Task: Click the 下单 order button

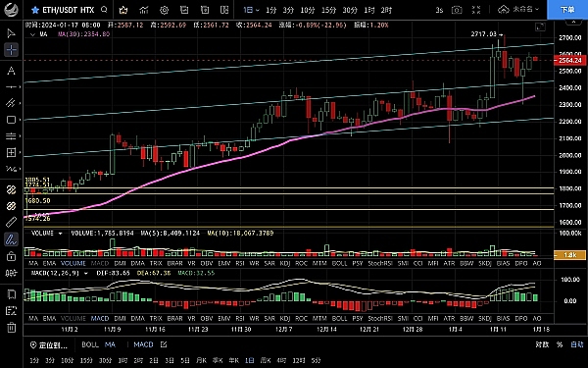Action: click(567, 10)
